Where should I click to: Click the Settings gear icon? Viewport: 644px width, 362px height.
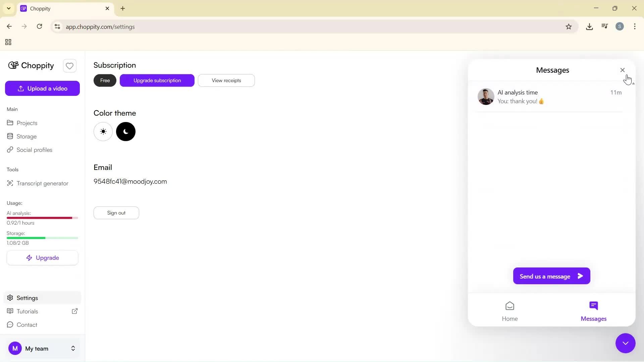(x=10, y=298)
